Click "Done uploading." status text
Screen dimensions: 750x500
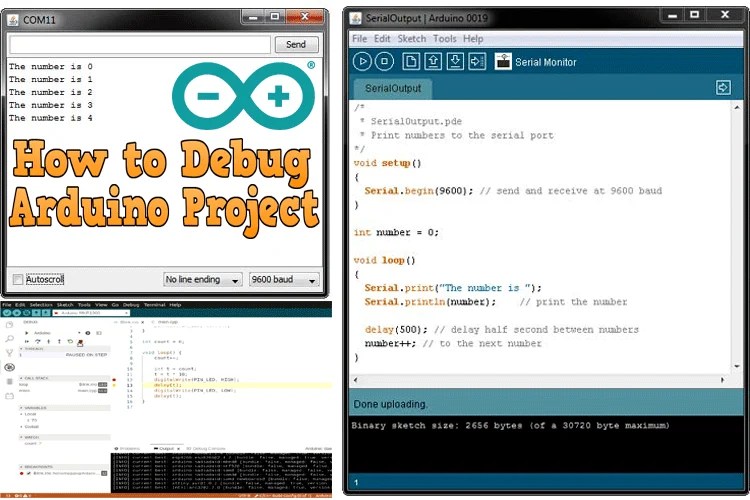pos(390,404)
